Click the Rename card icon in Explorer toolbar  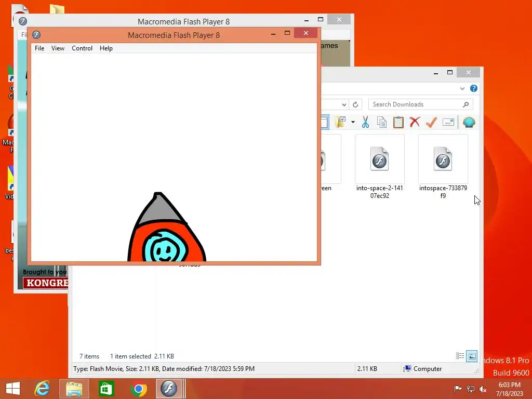click(448, 122)
